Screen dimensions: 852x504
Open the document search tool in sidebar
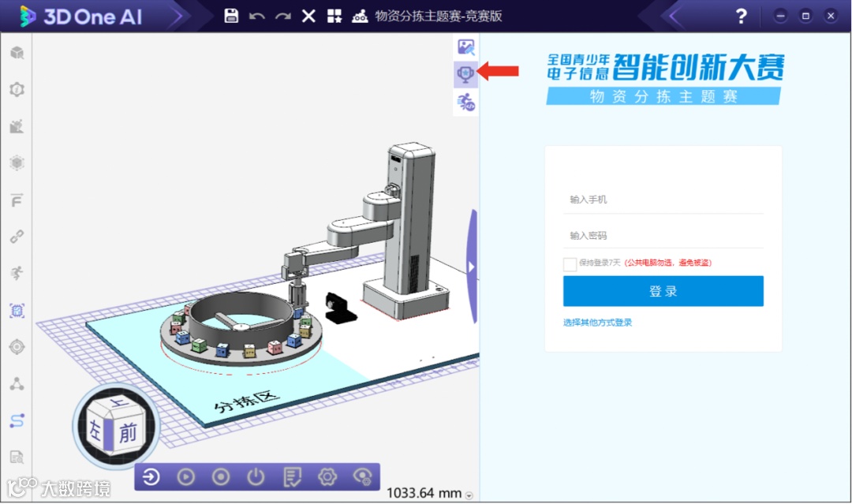pos(17,457)
